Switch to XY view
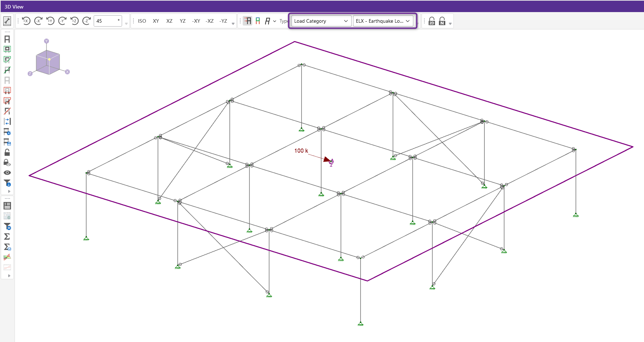The width and height of the screenshot is (644, 342). tap(156, 21)
